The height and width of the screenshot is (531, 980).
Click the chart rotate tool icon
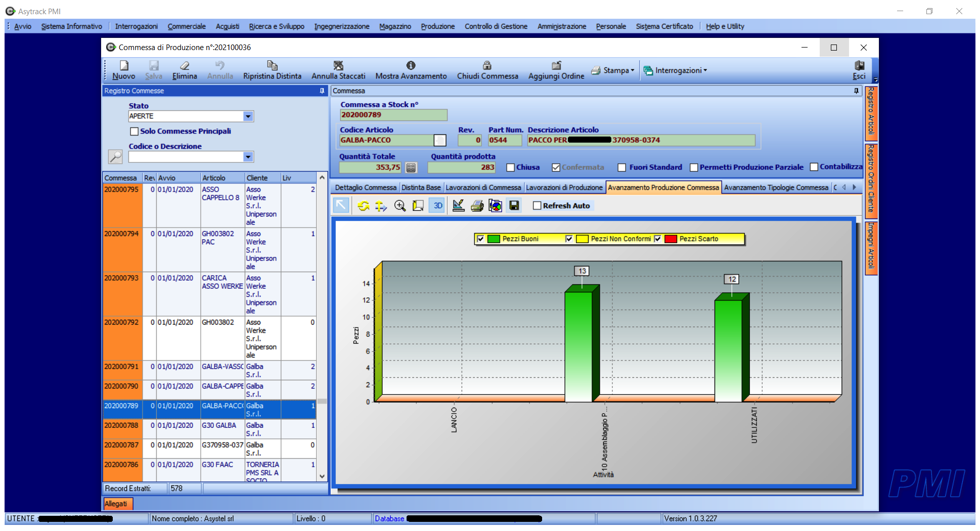(363, 206)
